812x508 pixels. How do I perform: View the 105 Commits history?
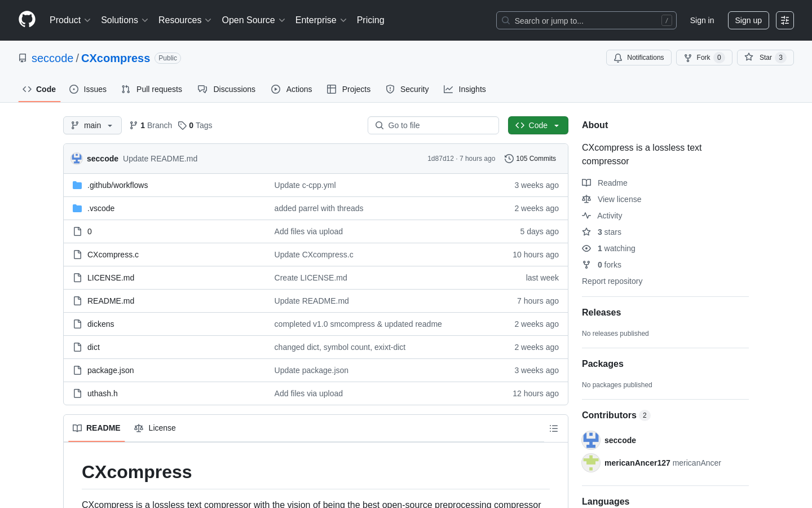click(530, 159)
